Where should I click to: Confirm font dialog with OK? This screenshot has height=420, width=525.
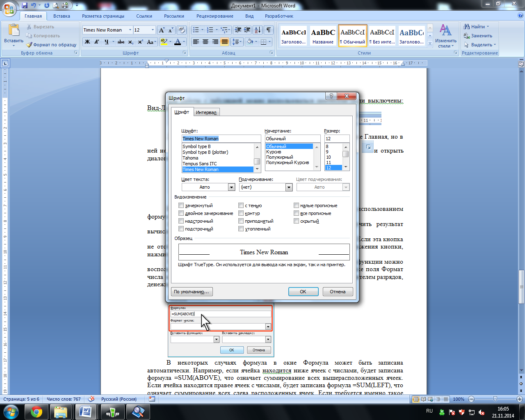303,292
